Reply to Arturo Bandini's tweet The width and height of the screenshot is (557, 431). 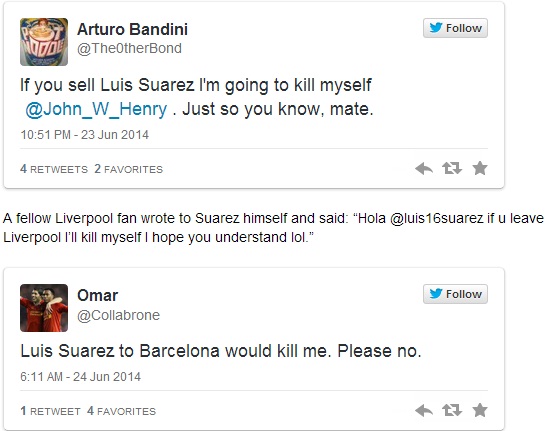[x=424, y=168]
